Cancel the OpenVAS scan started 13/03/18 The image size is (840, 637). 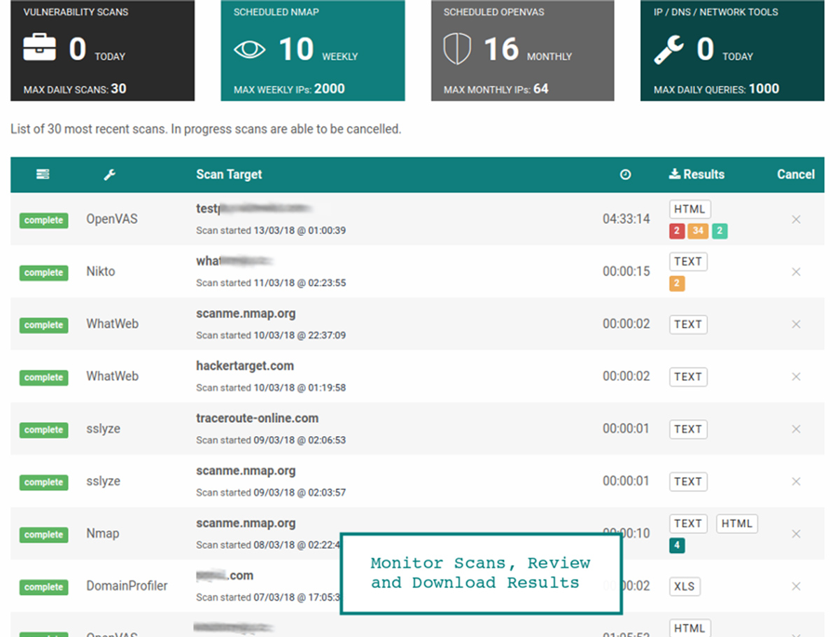tap(796, 220)
